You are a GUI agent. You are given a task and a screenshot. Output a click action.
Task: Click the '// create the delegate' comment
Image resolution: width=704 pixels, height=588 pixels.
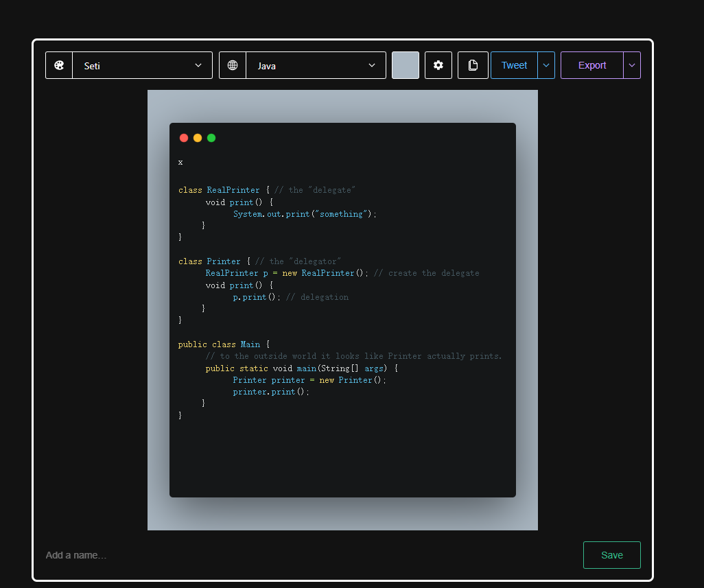point(427,273)
